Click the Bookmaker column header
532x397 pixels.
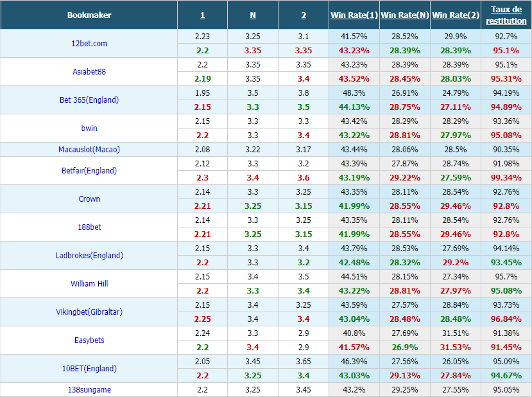pos(89,15)
